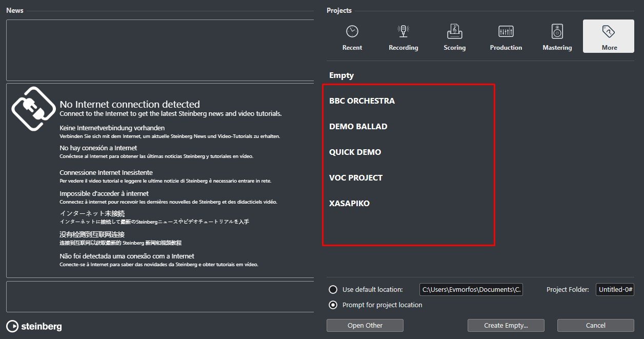644x339 pixels.
Task: Switch to the Mastering templates tab
Action: pos(557,36)
